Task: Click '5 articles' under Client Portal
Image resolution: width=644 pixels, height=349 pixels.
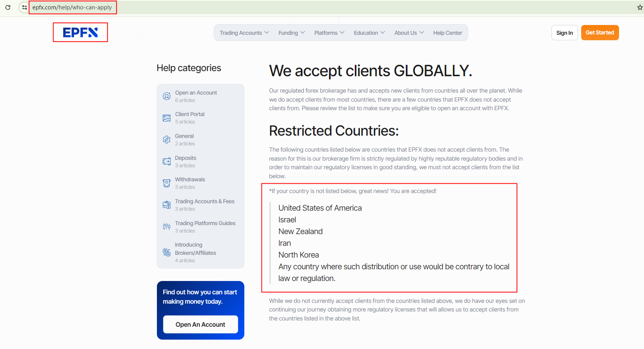Action: coord(185,122)
